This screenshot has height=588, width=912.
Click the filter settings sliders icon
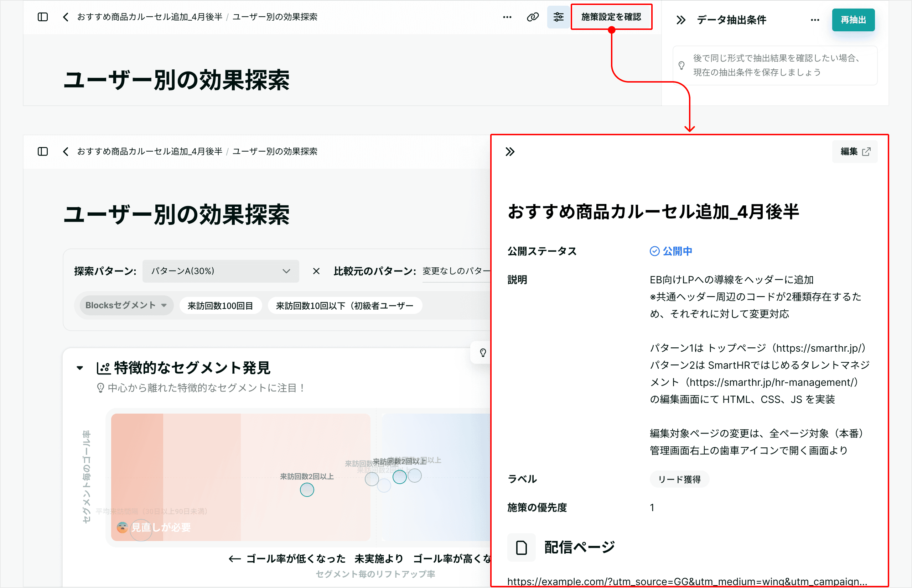point(558,17)
